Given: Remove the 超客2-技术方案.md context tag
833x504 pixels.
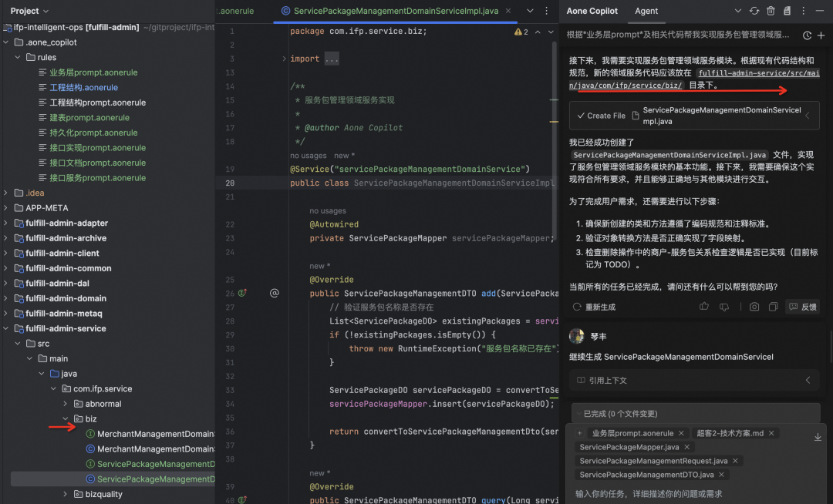Looking at the screenshot, I should (x=771, y=433).
